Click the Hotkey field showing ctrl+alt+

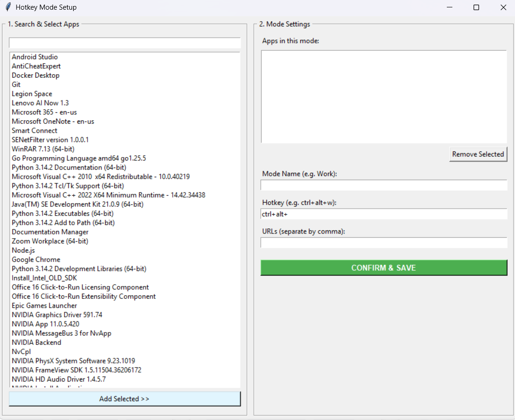tap(384, 214)
